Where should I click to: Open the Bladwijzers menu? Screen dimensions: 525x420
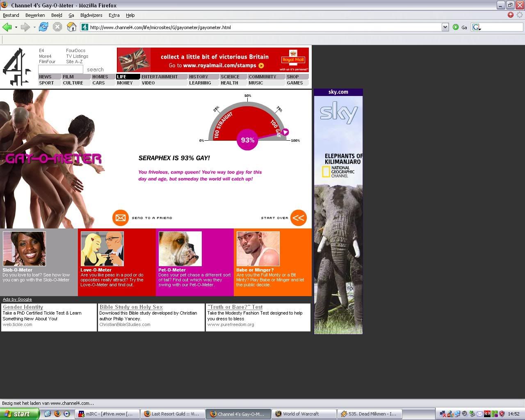click(91, 15)
